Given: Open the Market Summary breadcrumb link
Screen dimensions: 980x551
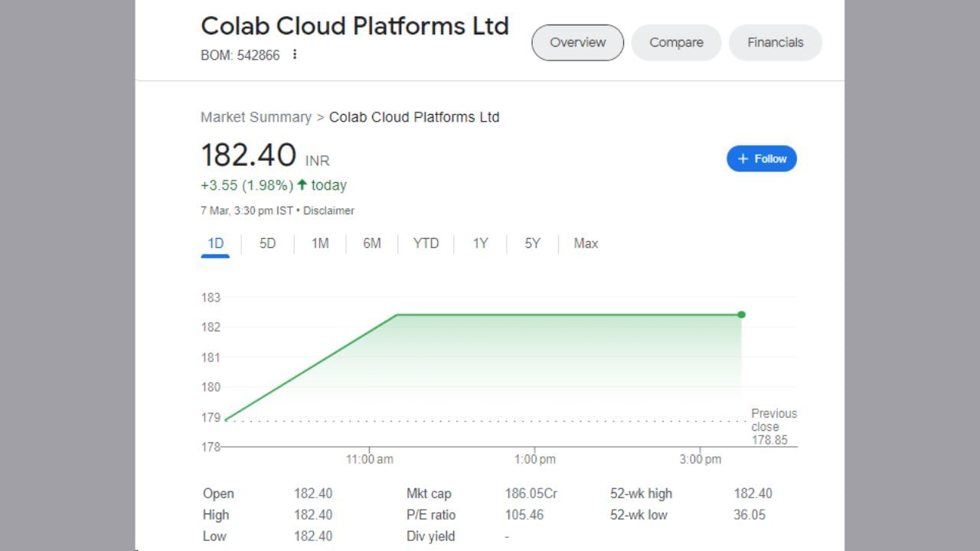Looking at the screenshot, I should point(256,117).
